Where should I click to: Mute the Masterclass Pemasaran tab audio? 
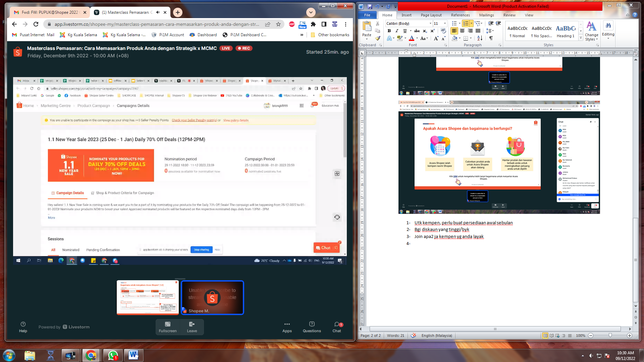click(158, 12)
